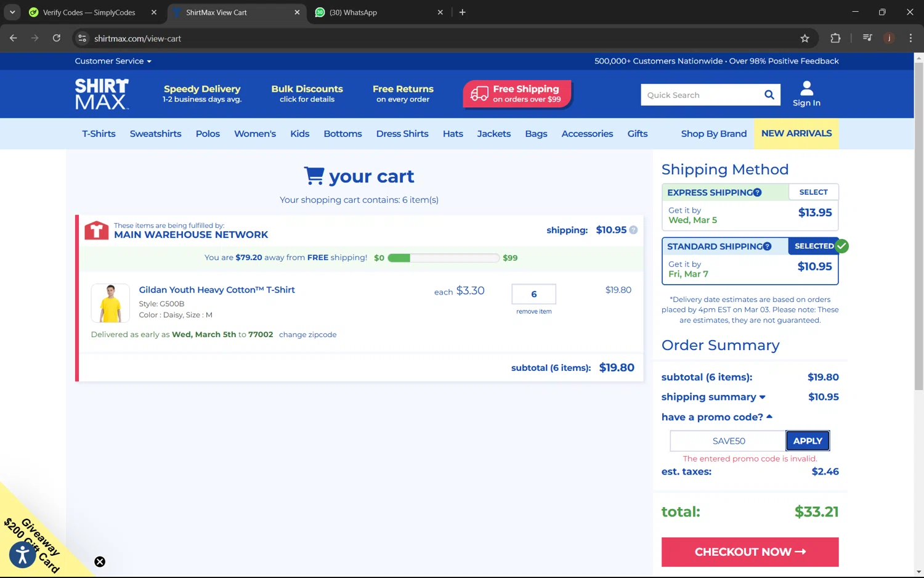
Task: Open Sign In via the user icon
Action: pos(806,94)
